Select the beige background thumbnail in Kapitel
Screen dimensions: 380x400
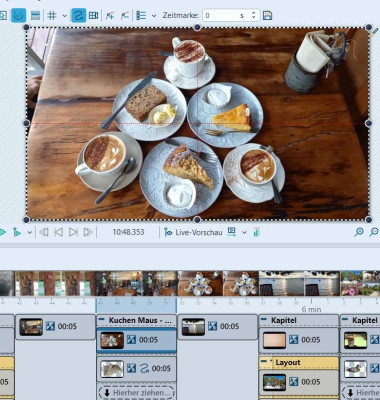tap(274, 340)
